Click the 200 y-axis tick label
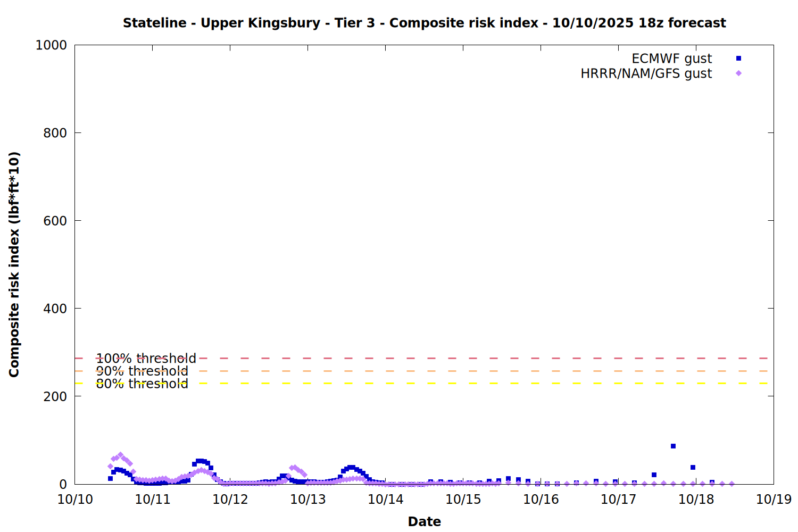The width and height of the screenshot is (798, 532). [55, 396]
